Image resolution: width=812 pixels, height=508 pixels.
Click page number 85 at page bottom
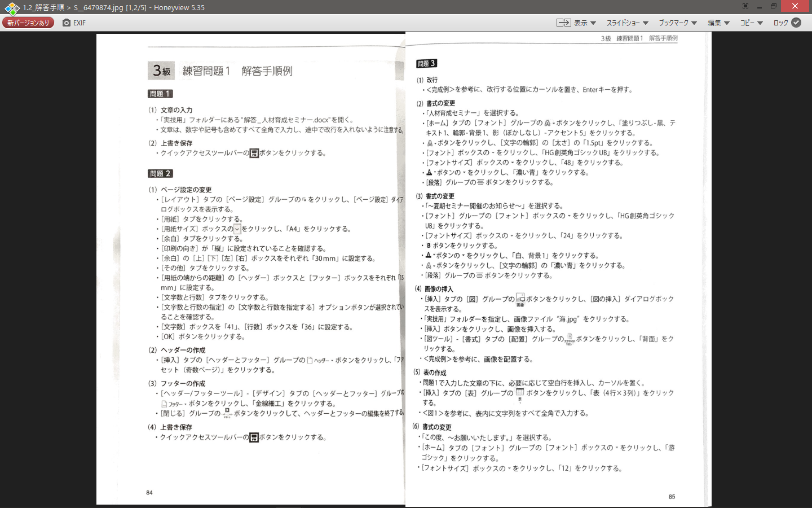[672, 497]
